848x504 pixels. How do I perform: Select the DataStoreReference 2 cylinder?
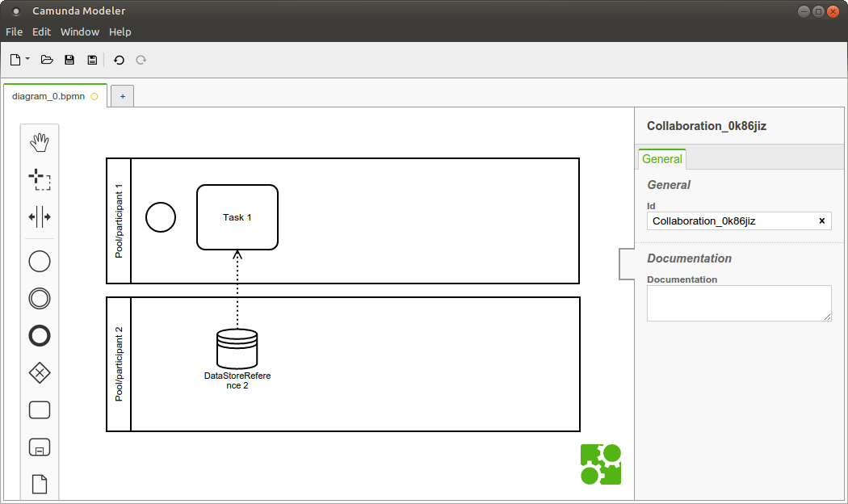(x=237, y=349)
